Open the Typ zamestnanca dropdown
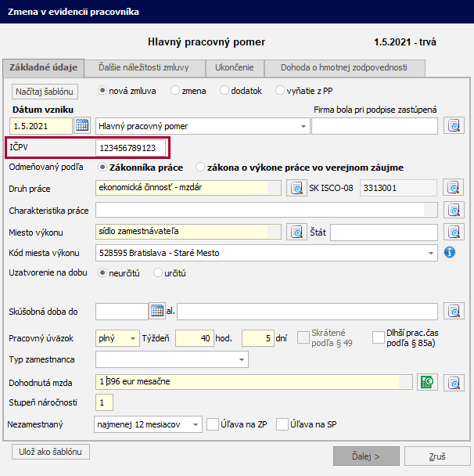 pyautogui.click(x=242, y=359)
